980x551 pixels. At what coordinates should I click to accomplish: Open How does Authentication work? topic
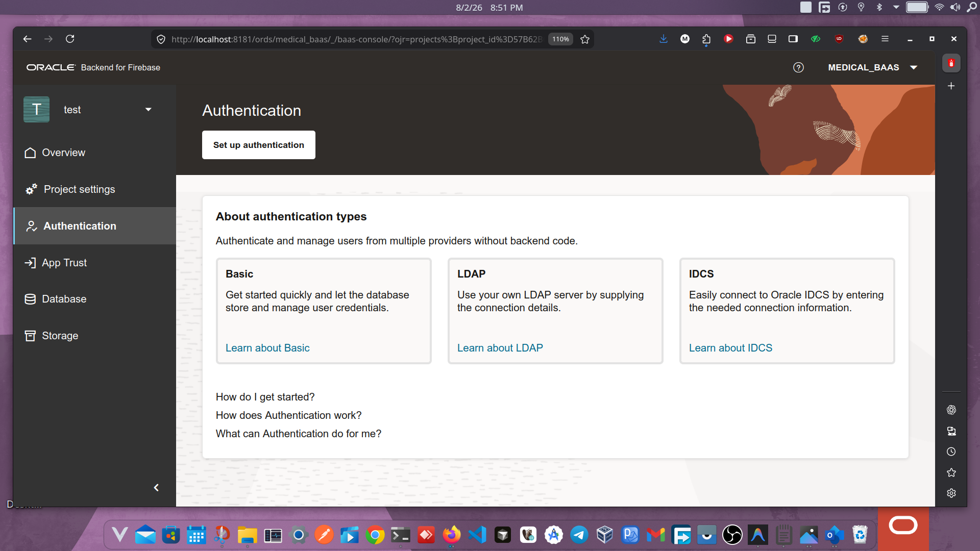288,415
